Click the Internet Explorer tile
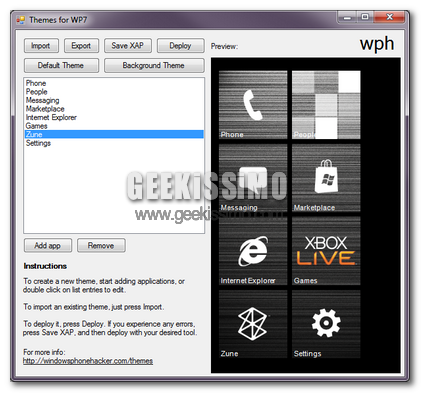The height and width of the screenshot is (393, 421). (253, 251)
